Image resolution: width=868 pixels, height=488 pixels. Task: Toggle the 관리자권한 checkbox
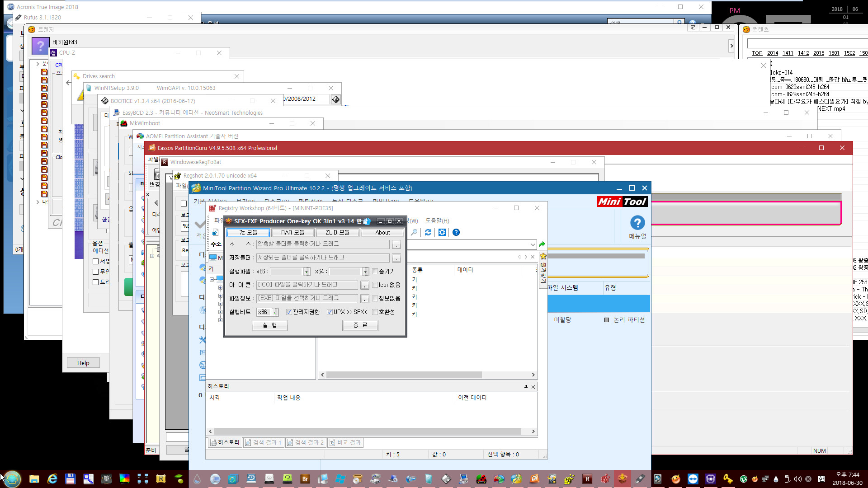[289, 312]
